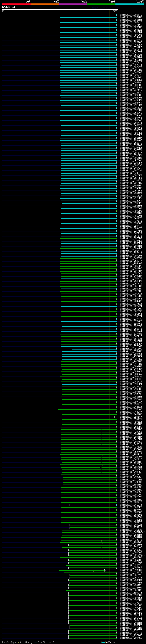Choose the UniRef100_C0PR90 row label
Screen dimensions: 146x644
point(131,83)
